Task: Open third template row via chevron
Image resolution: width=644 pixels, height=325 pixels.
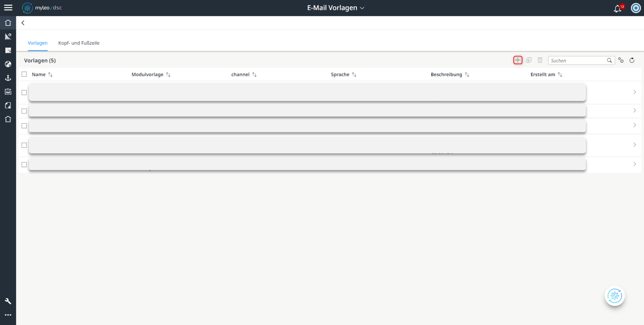Action: [634, 125]
